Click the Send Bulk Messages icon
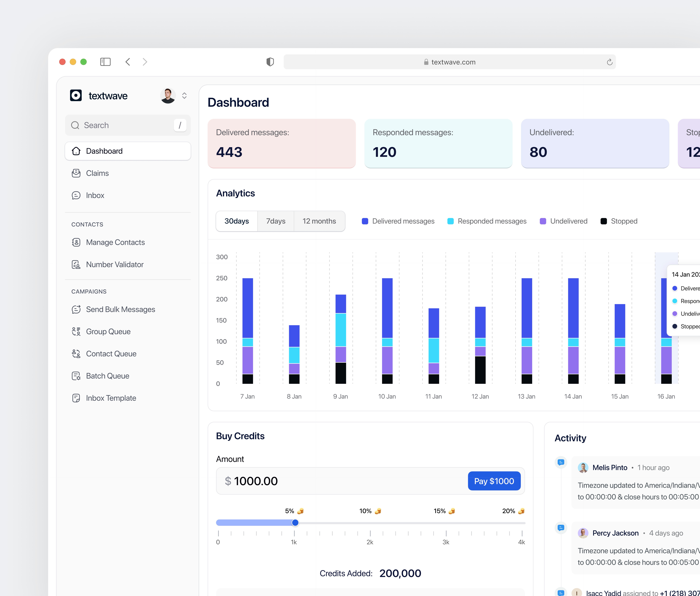 [76, 309]
